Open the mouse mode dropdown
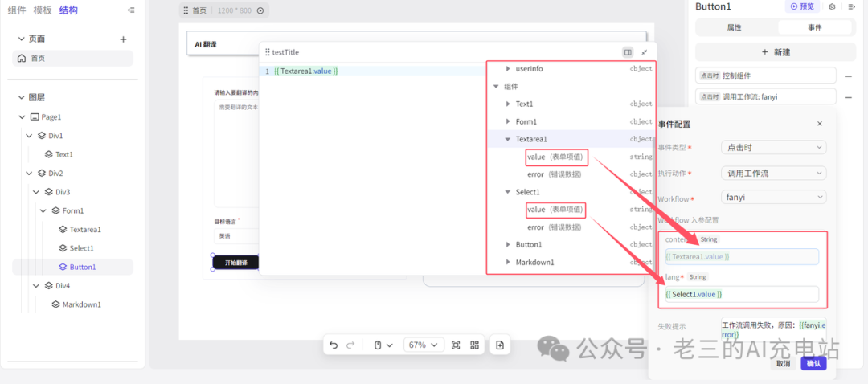This screenshot has width=868, height=384. [x=382, y=345]
